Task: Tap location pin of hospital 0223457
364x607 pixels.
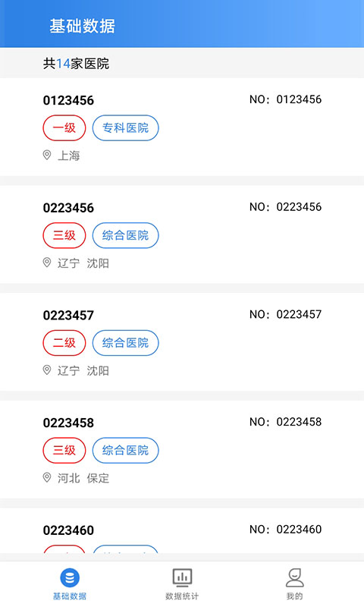Action: tap(47, 370)
